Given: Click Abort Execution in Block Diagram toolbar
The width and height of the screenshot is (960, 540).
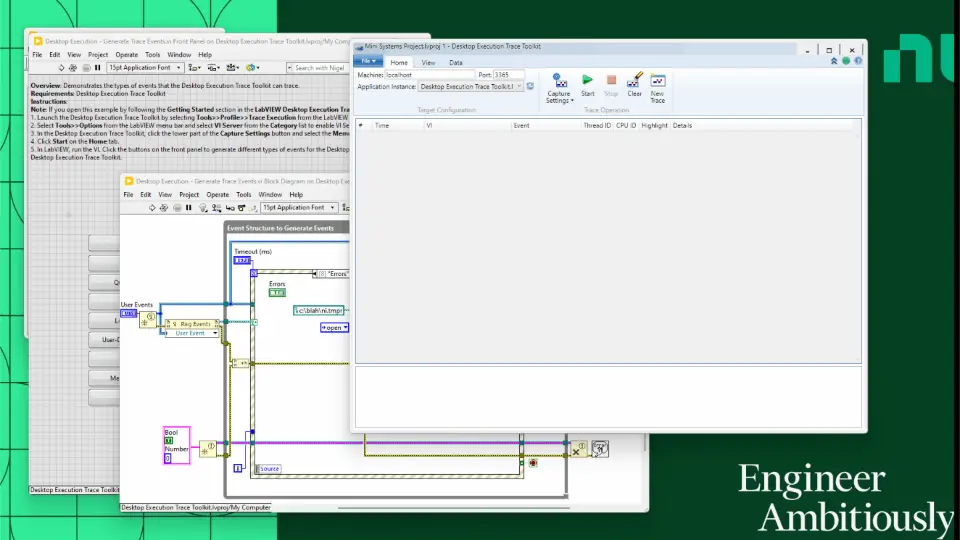Looking at the screenshot, I should (x=177, y=208).
